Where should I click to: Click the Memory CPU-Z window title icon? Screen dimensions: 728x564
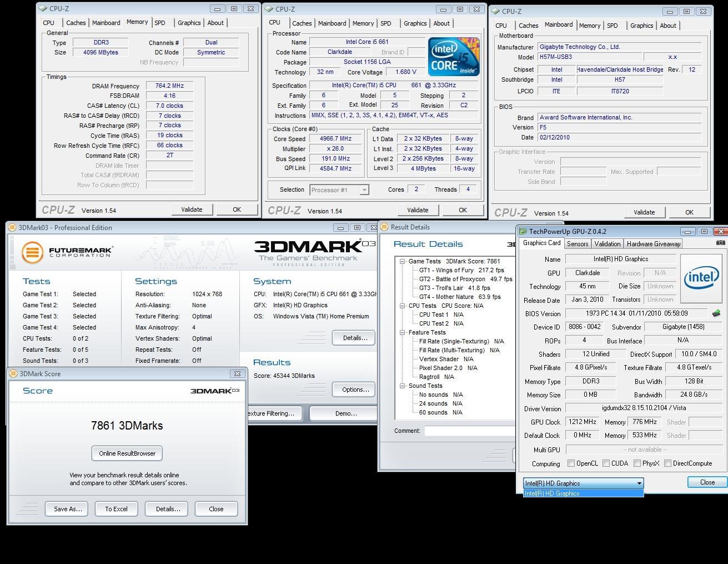43,9
